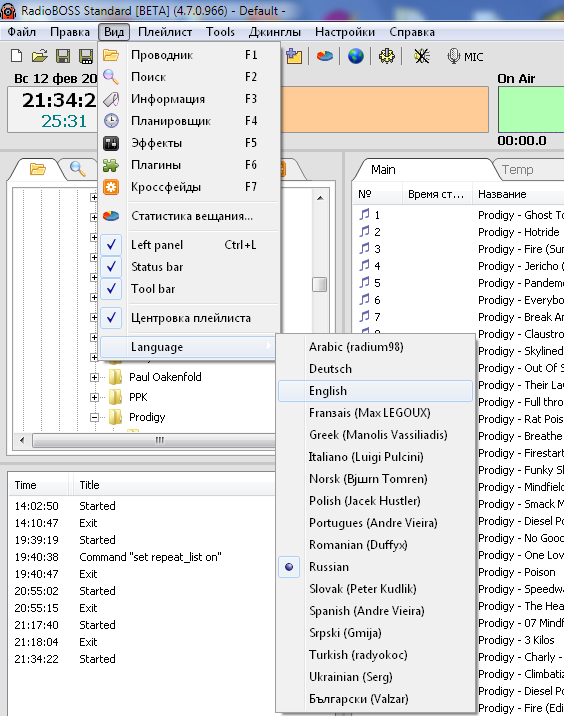
Task: Select the Paul Oakenfold folder
Action: click(165, 377)
